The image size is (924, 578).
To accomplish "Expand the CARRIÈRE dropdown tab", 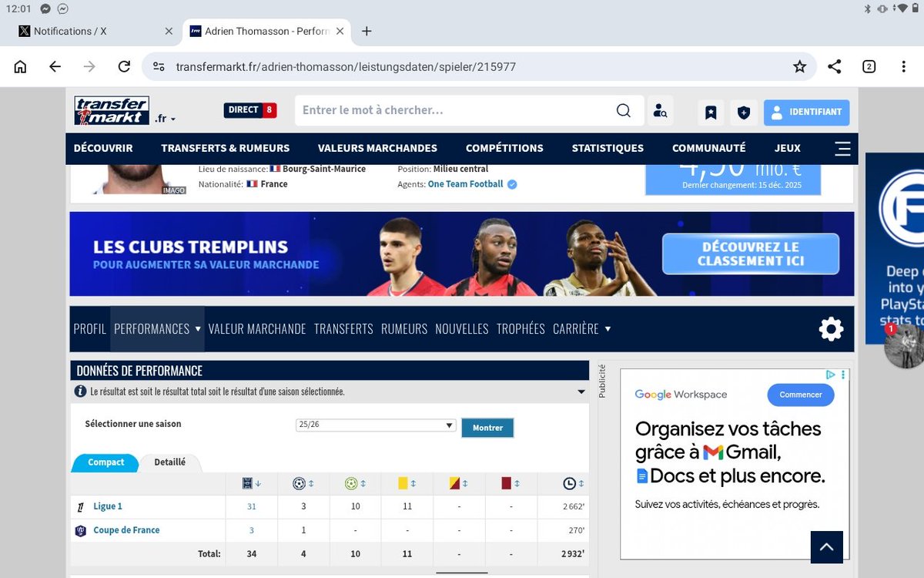I will (x=581, y=329).
